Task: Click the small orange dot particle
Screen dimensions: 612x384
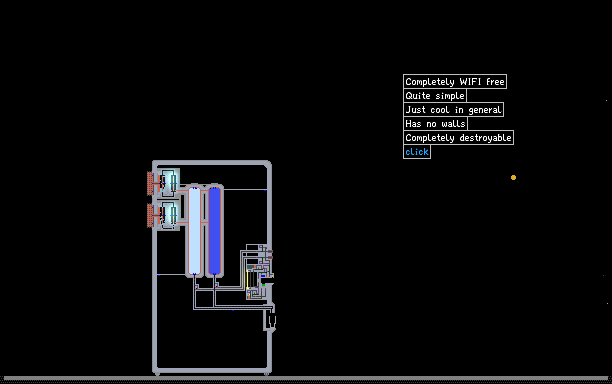Action: click(513, 178)
